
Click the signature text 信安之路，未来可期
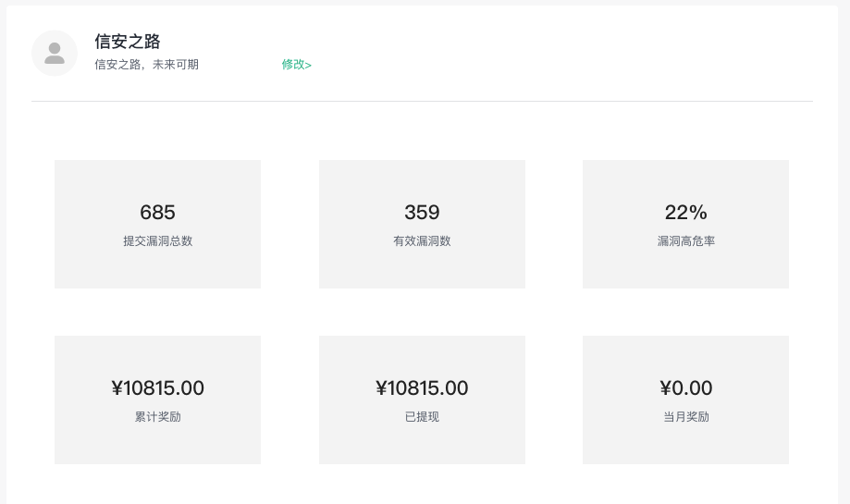(146, 65)
